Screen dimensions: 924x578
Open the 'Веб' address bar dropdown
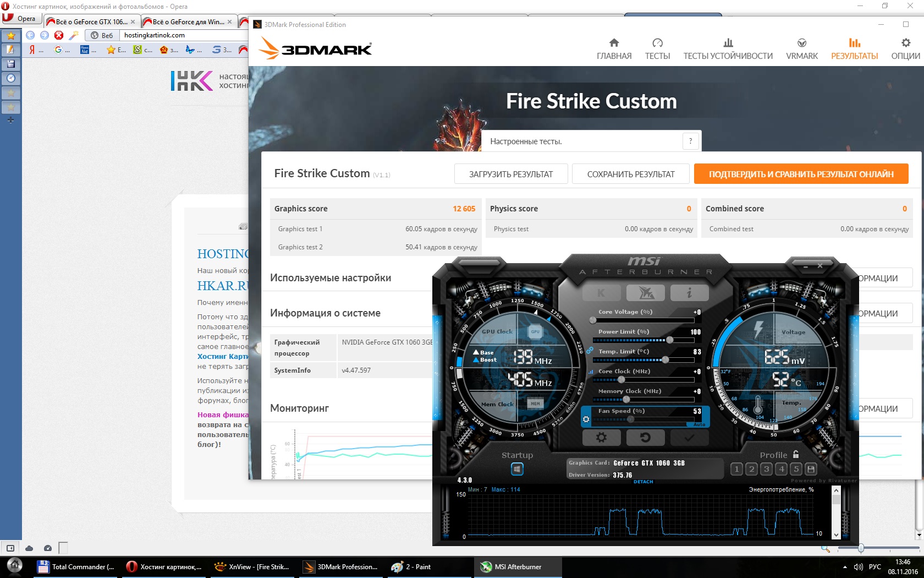click(x=102, y=35)
